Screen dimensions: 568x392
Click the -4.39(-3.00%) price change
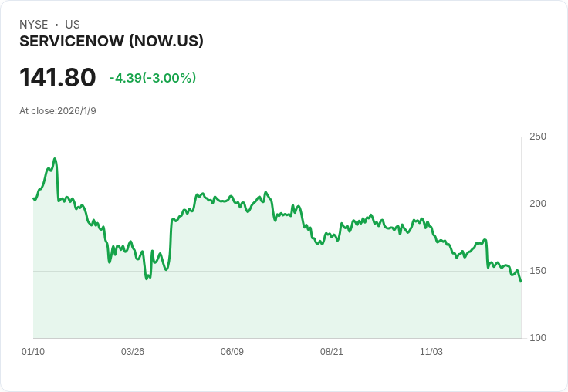pyautogui.click(x=153, y=78)
